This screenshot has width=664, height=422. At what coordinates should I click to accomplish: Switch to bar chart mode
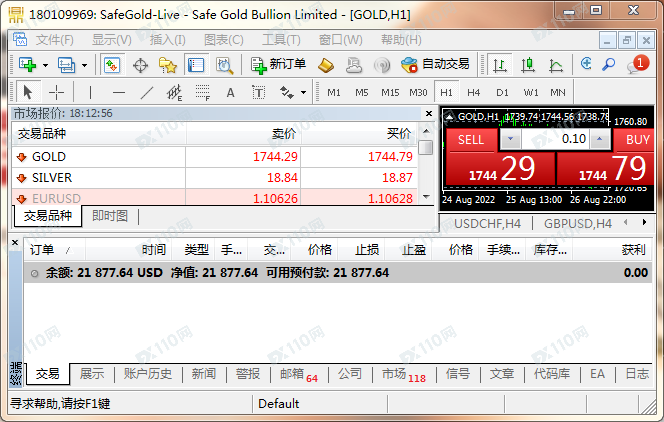500,65
